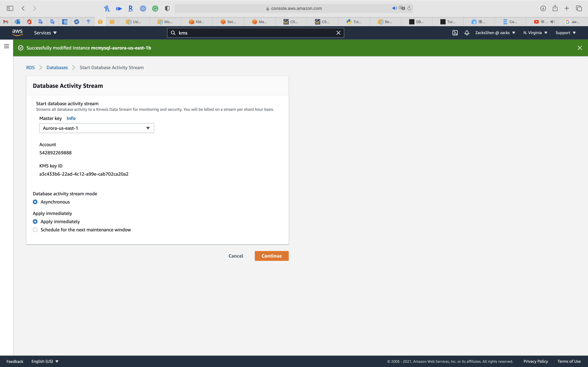Click the Safari share icon
588x367 pixels.
(555, 8)
